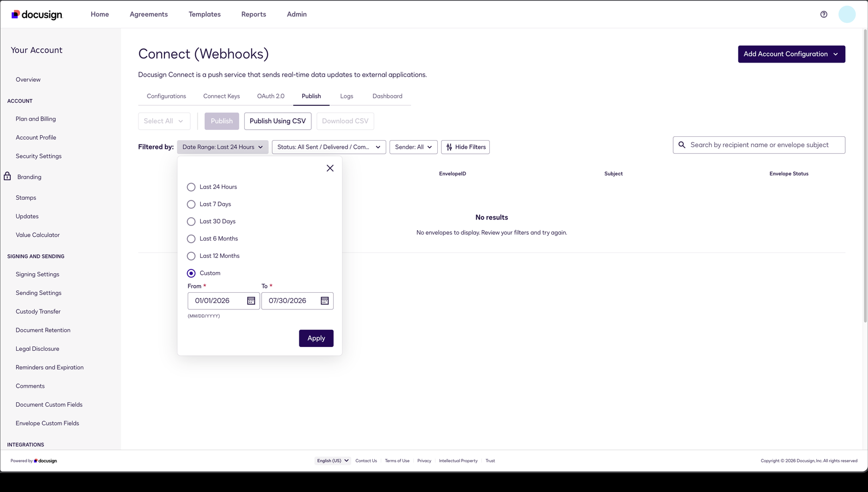Expand the Date Range filter dropdown
Screen dimensions: 868x492
(x=222, y=147)
